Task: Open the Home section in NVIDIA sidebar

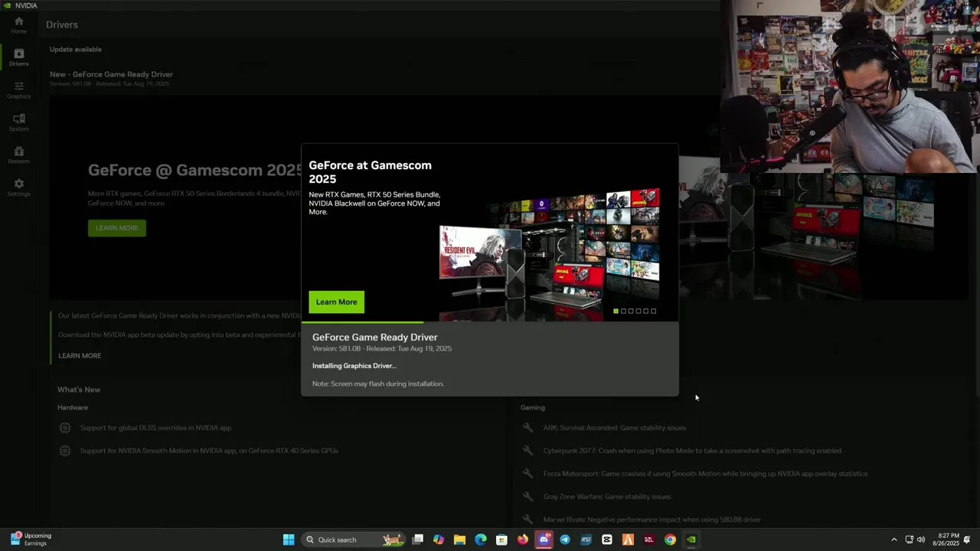Action: [x=18, y=24]
